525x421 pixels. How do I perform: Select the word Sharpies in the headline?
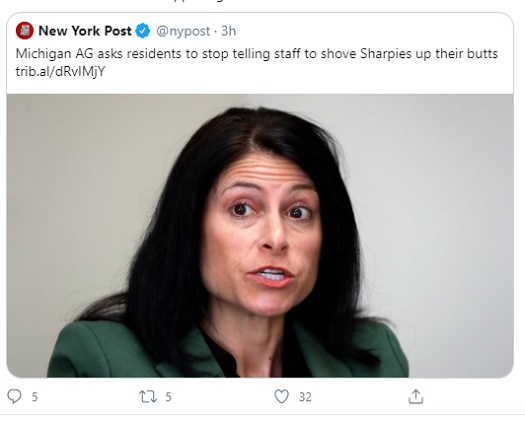pos(386,54)
